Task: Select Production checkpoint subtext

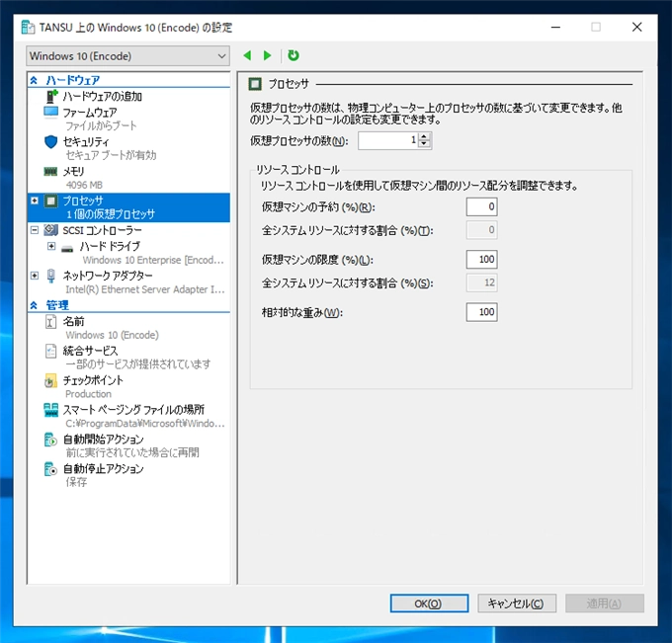Action: [88, 394]
